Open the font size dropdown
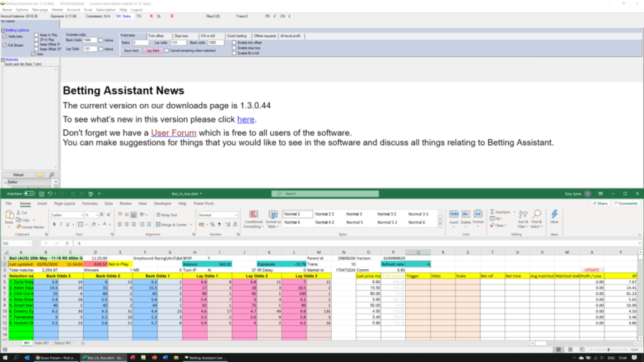Viewport: 644px width, 362px height. point(97,215)
